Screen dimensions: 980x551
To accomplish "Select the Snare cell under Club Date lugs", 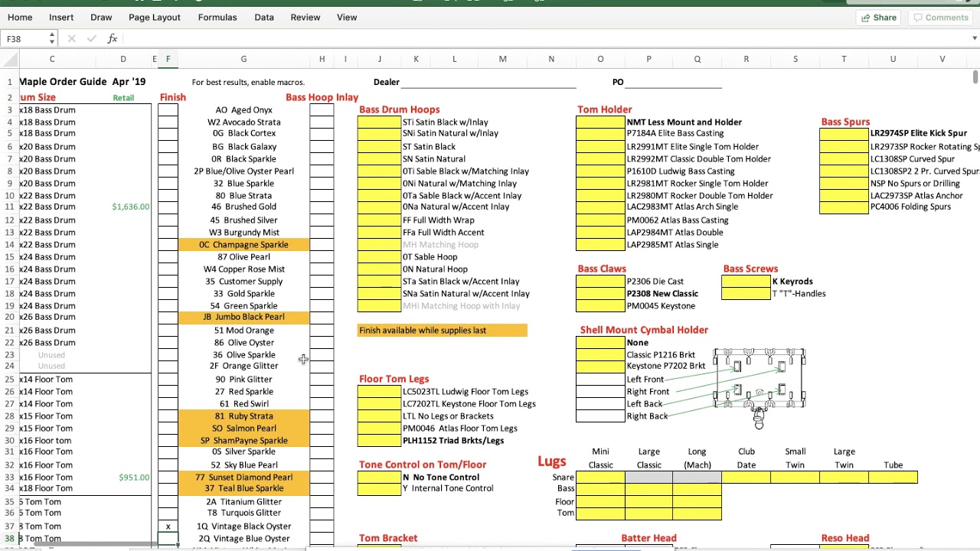I will pos(746,478).
